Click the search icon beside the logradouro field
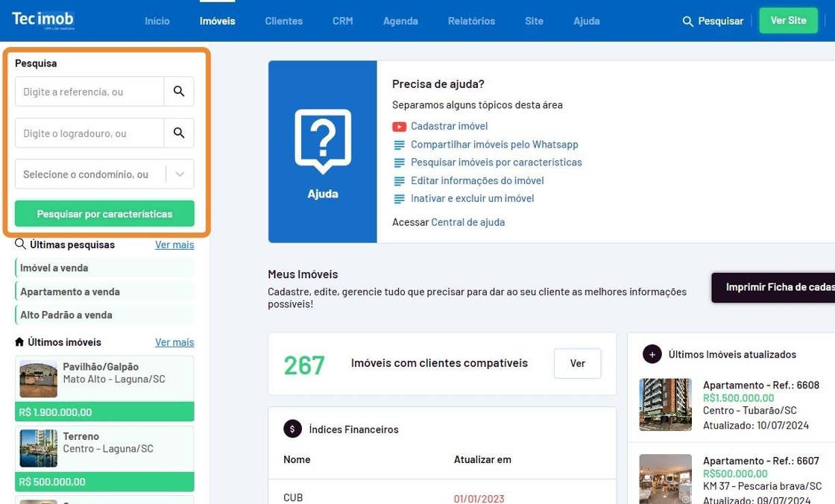 pos(179,133)
